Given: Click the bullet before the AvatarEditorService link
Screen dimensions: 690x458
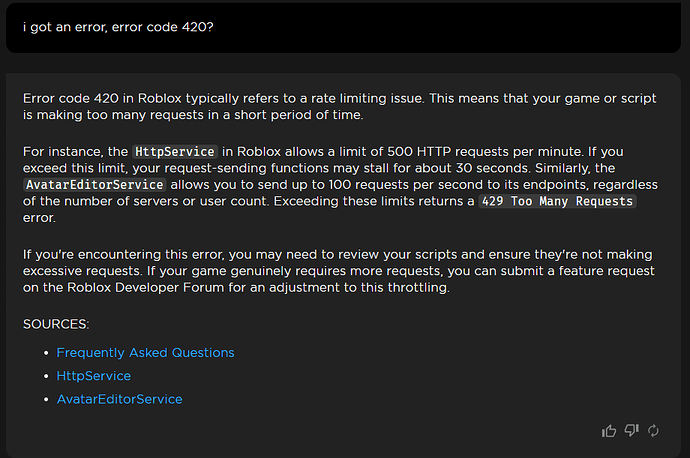Looking at the screenshot, I should pos(46,400).
